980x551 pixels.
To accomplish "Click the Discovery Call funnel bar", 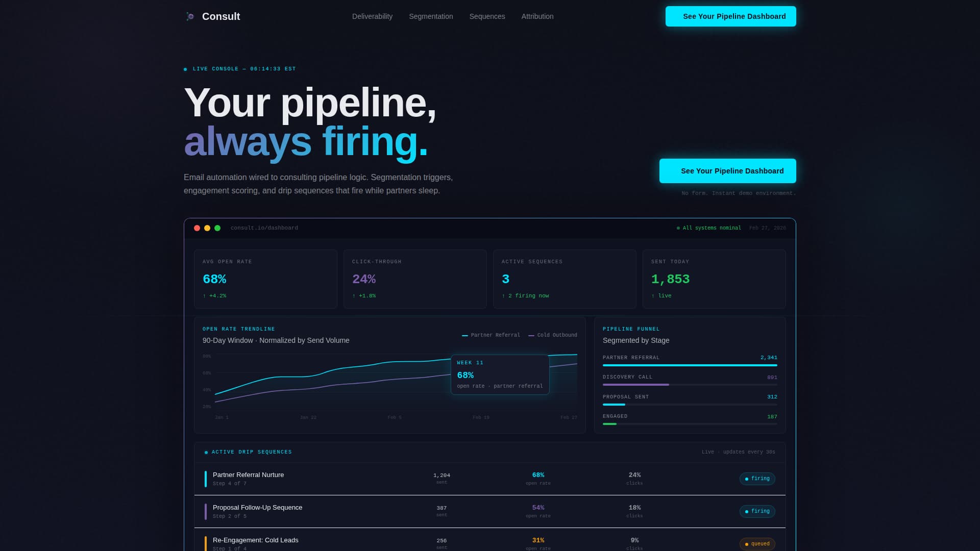I will pyautogui.click(x=690, y=385).
